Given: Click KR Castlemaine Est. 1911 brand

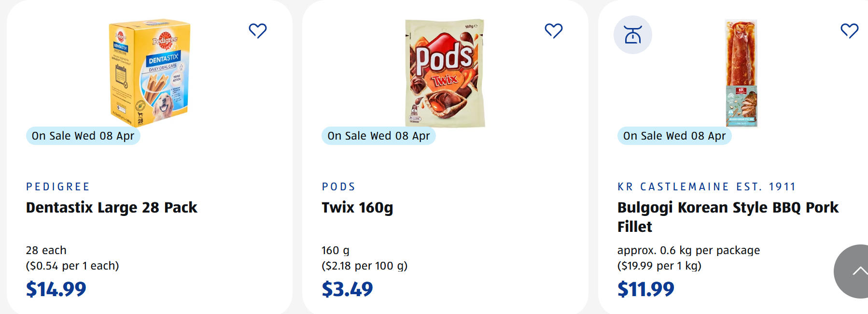Looking at the screenshot, I should [706, 187].
